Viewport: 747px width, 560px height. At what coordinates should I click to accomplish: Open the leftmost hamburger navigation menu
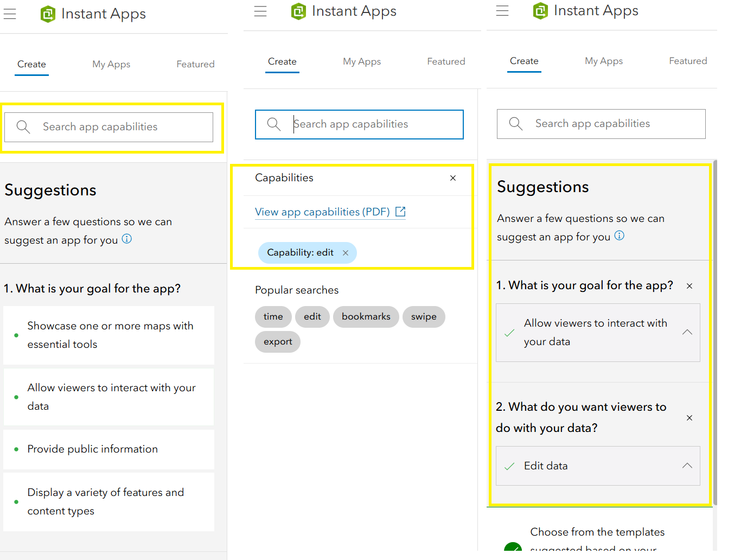coord(10,14)
